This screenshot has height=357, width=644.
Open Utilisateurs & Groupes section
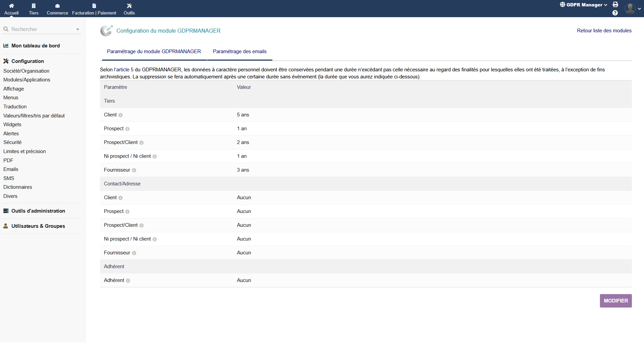(x=38, y=226)
